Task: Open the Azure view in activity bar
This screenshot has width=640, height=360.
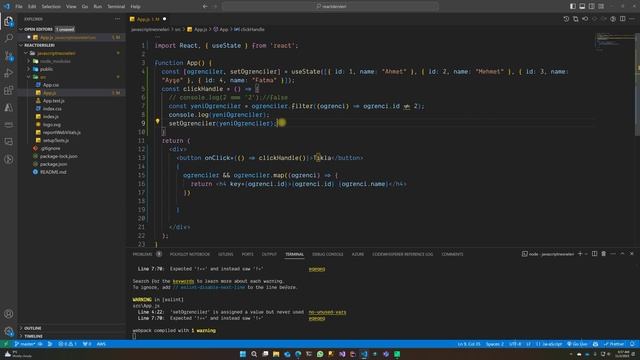Action: [9, 108]
